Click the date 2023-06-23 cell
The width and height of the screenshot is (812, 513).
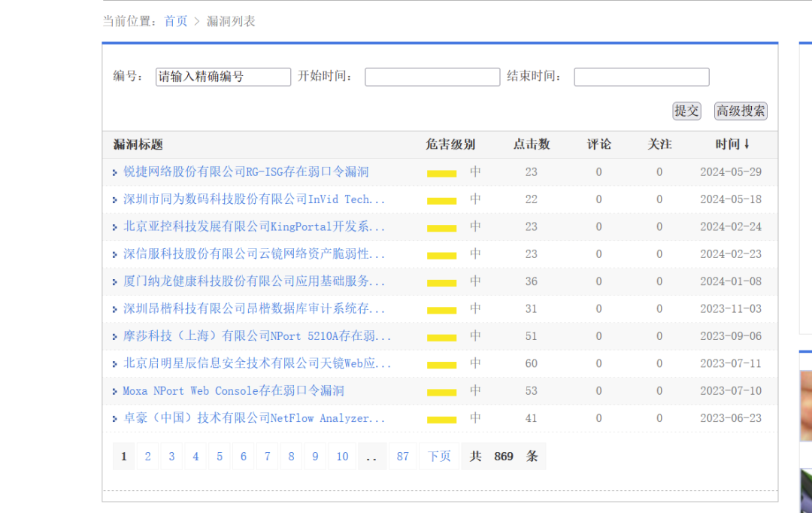(731, 418)
